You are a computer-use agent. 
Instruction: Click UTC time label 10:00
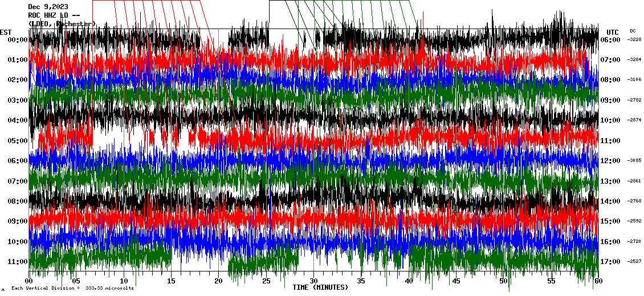610,120
